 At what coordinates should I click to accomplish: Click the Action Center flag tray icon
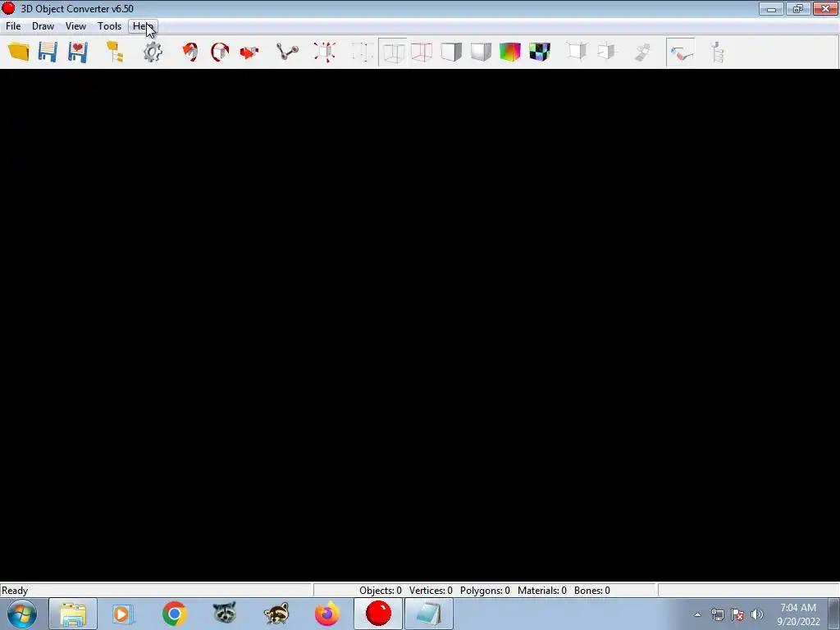[x=737, y=614]
